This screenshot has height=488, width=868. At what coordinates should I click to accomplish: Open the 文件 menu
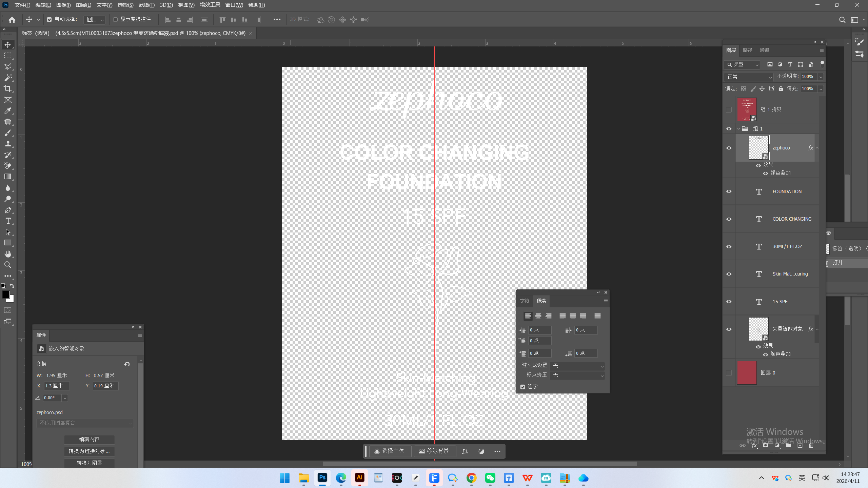pos(22,5)
